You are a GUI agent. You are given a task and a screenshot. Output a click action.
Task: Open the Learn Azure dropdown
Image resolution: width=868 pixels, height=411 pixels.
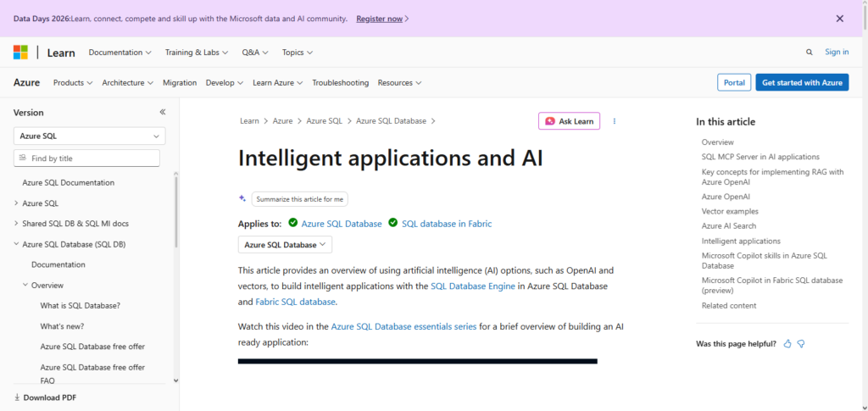click(277, 83)
